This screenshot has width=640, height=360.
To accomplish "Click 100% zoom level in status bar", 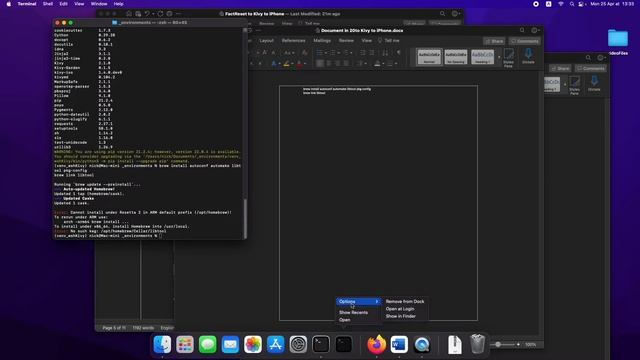I will (x=530, y=344).
